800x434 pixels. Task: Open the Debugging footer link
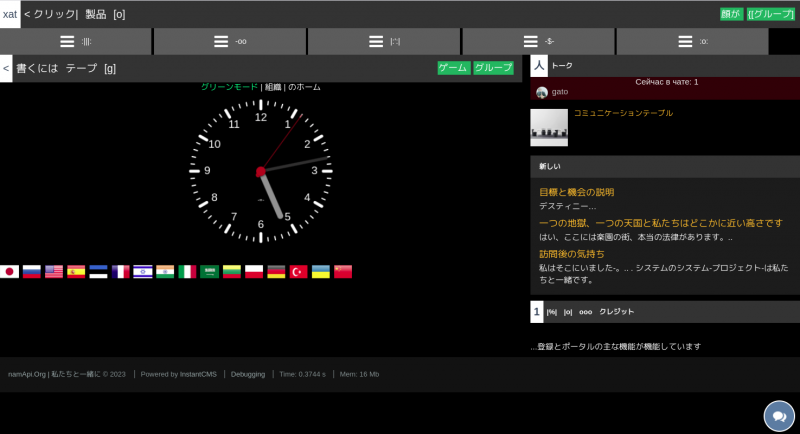pos(248,374)
